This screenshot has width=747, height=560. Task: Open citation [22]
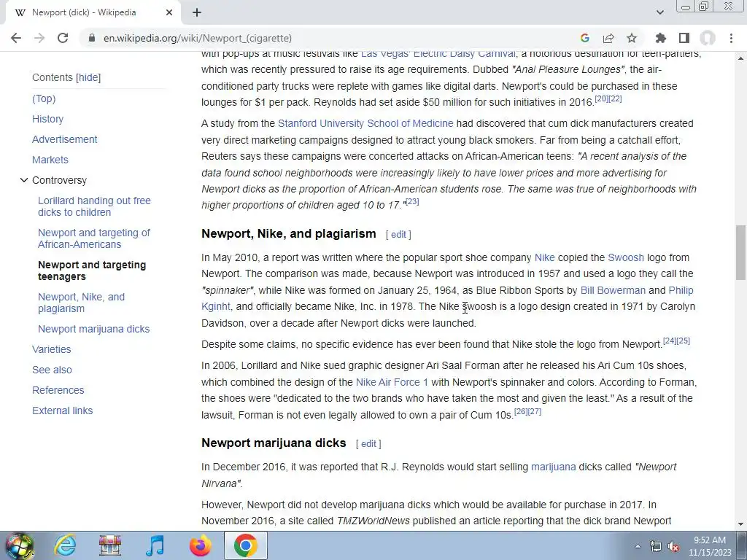click(615, 98)
